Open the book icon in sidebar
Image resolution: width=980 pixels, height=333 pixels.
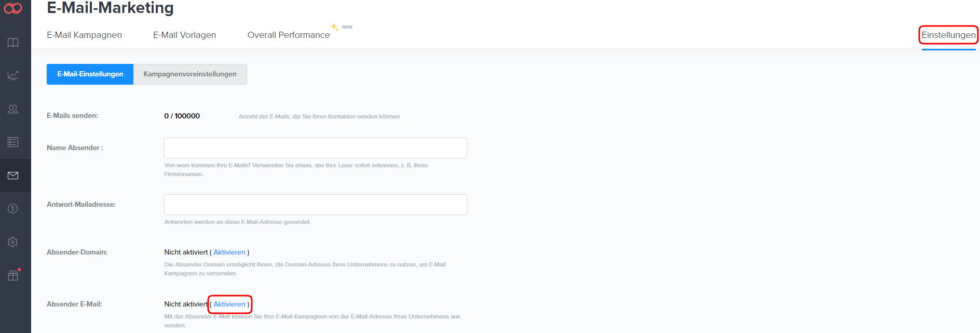click(13, 43)
